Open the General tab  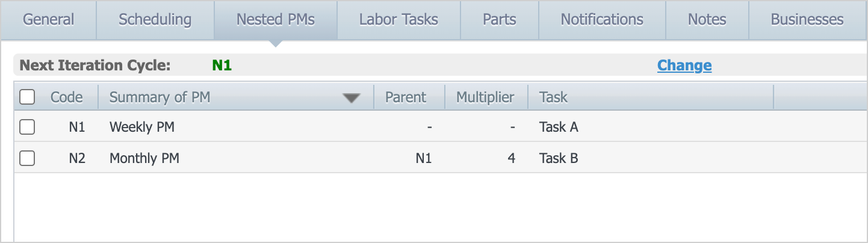click(x=48, y=20)
